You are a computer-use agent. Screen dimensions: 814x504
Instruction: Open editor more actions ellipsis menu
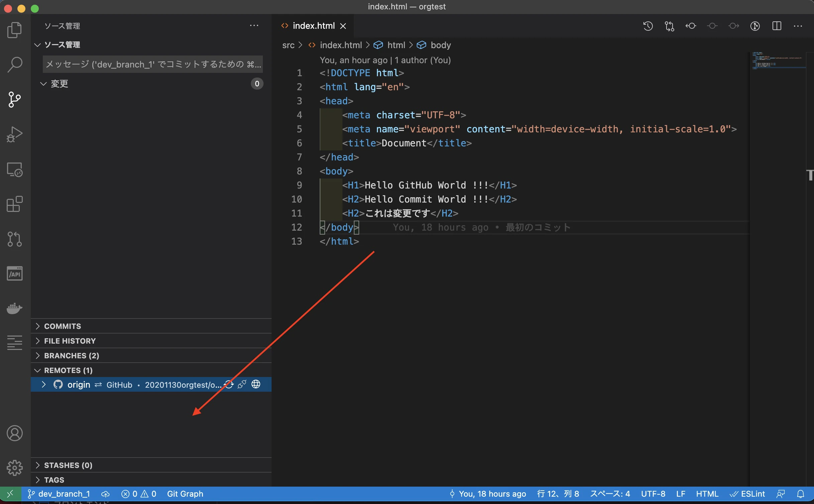coord(798,26)
